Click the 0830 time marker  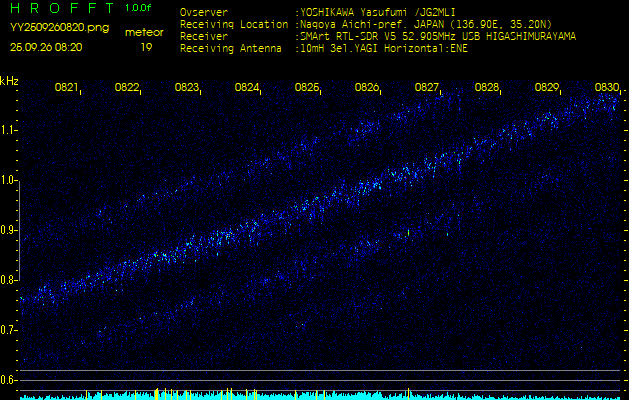tap(606, 88)
